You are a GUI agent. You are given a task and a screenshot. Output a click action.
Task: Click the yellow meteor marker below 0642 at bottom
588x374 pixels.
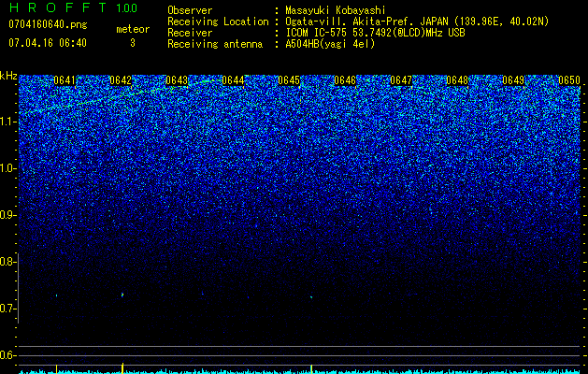pos(122,367)
